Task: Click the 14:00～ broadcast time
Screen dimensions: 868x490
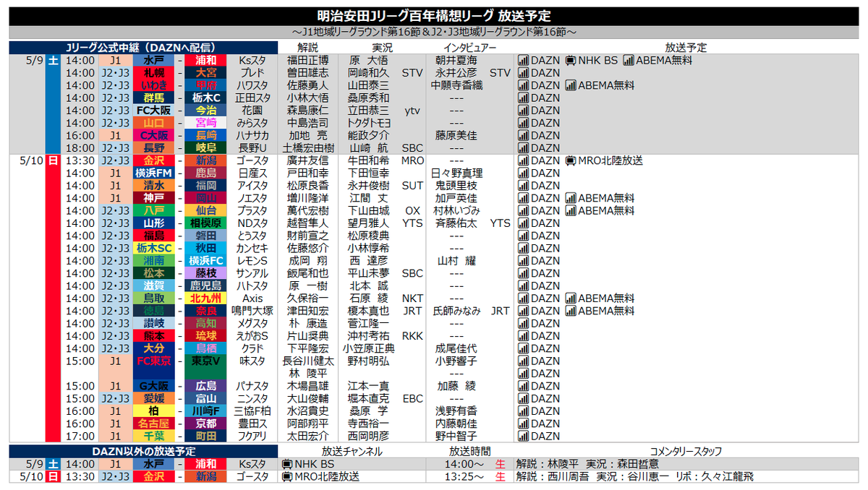Action: [465, 464]
